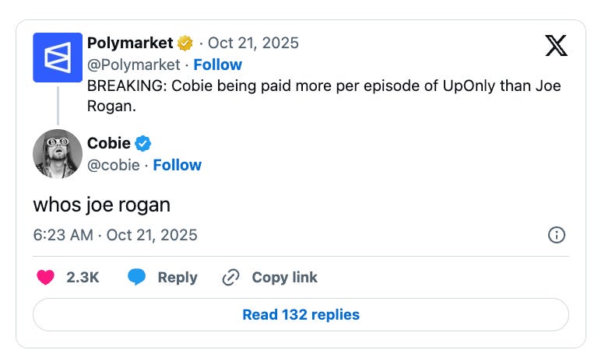Viewport: 598px width, 364px height.
Task: Click the Reply text label
Action: pyautogui.click(x=178, y=278)
